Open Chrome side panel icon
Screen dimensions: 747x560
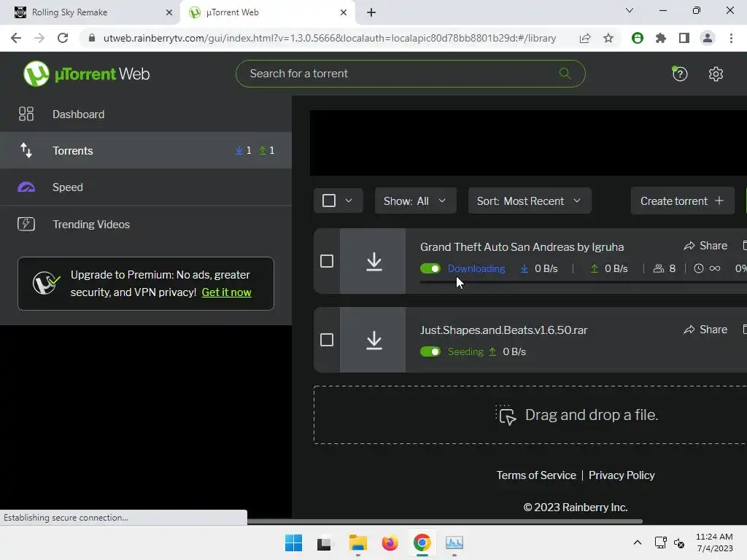[x=684, y=38]
